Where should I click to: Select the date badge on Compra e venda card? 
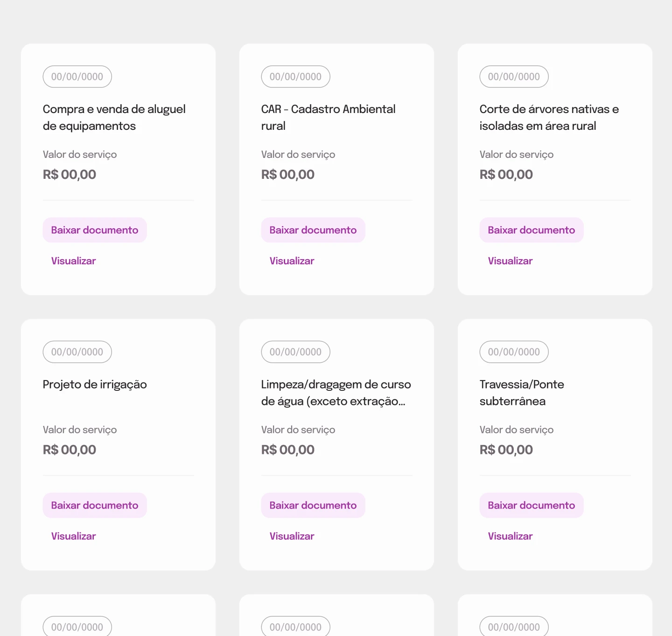click(x=77, y=77)
